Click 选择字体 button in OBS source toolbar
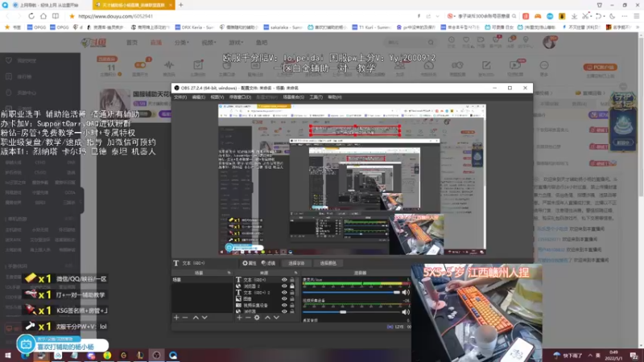The image size is (644, 362). 296,263
